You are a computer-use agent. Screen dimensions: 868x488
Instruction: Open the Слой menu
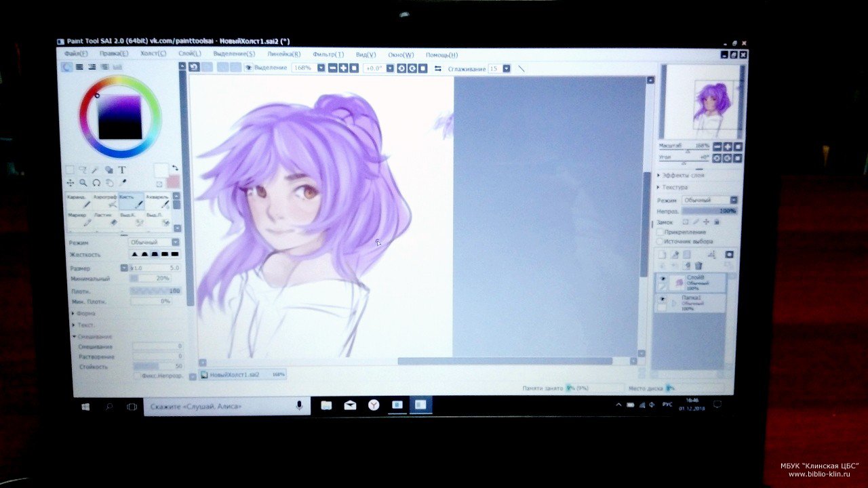click(x=190, y=54)
